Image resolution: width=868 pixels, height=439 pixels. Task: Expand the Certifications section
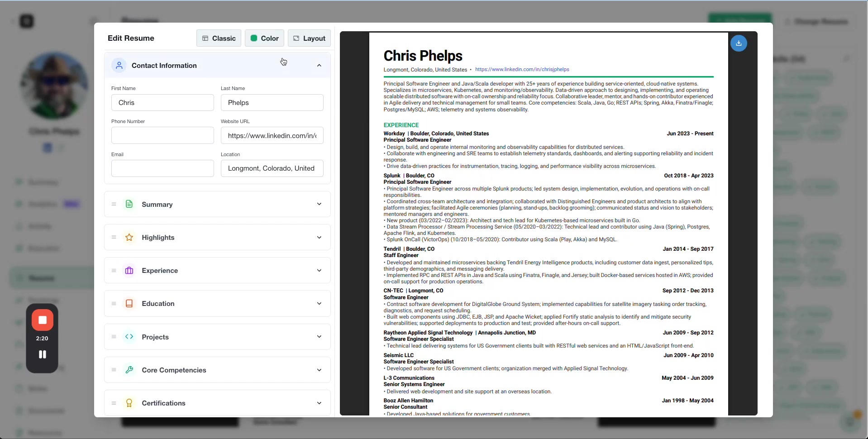pyautogui.click(x=319, y=403)
